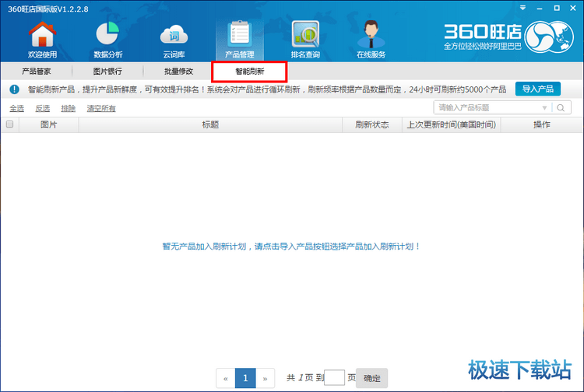Open the 数据分析 pie chart icon
This screenshot has height=392, width=584.
point(108,40)
